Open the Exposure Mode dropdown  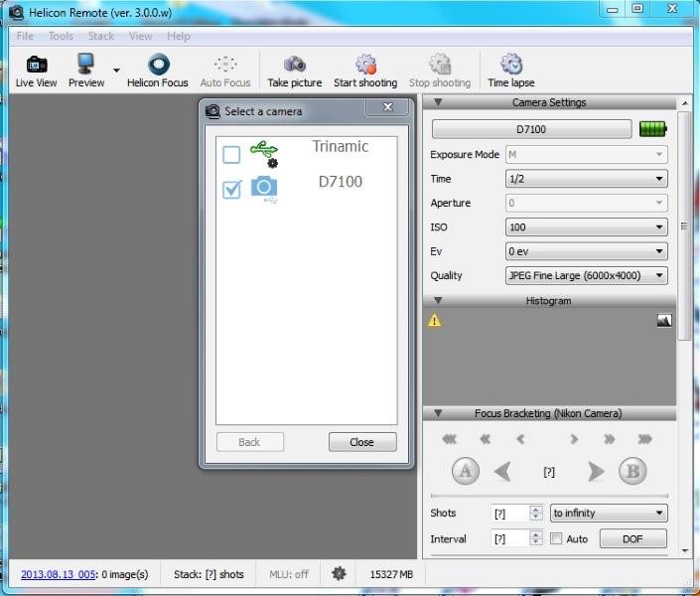(586, 155)
